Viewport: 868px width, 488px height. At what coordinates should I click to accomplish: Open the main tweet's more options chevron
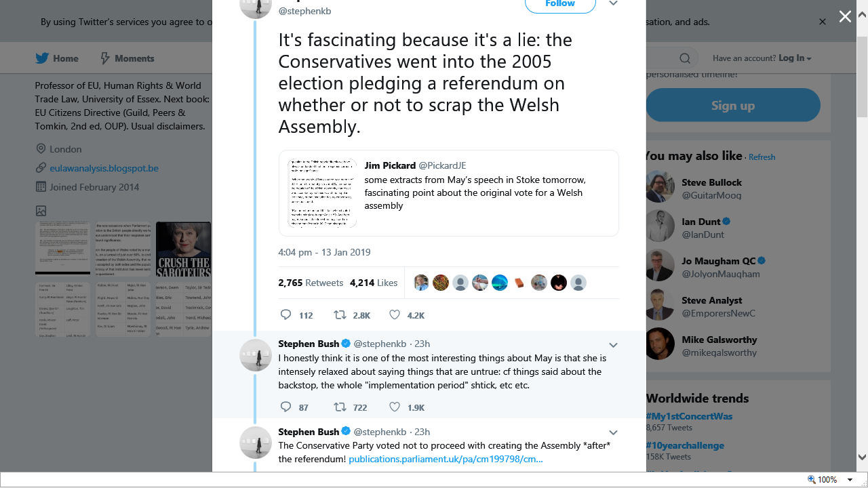pos(613,4)
